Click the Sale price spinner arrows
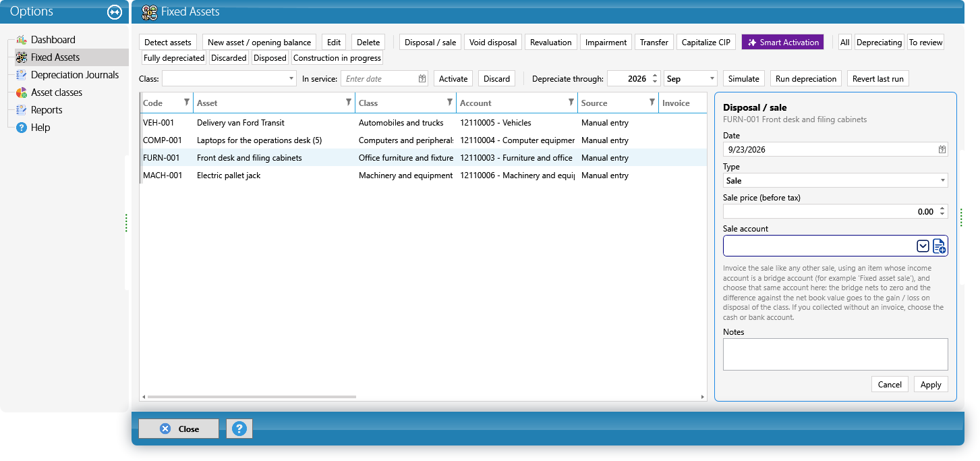The width and height of the screenshot is (980, 461). (x=942, y=211)
